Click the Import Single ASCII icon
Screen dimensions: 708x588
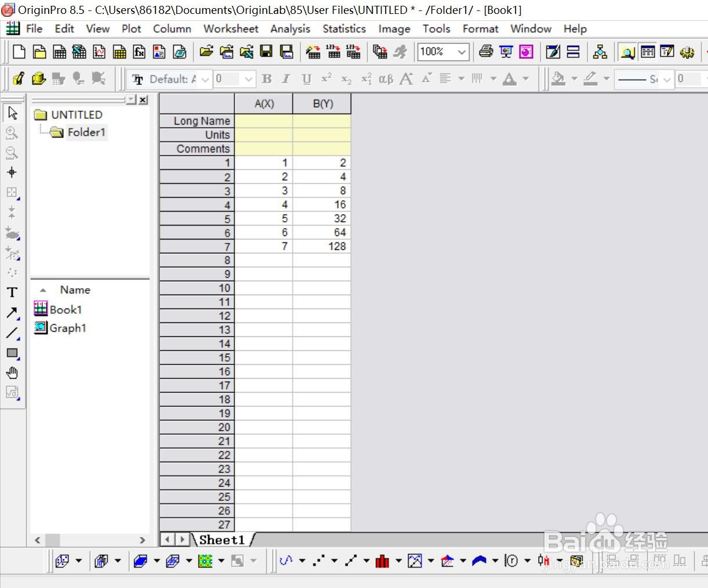333,52
